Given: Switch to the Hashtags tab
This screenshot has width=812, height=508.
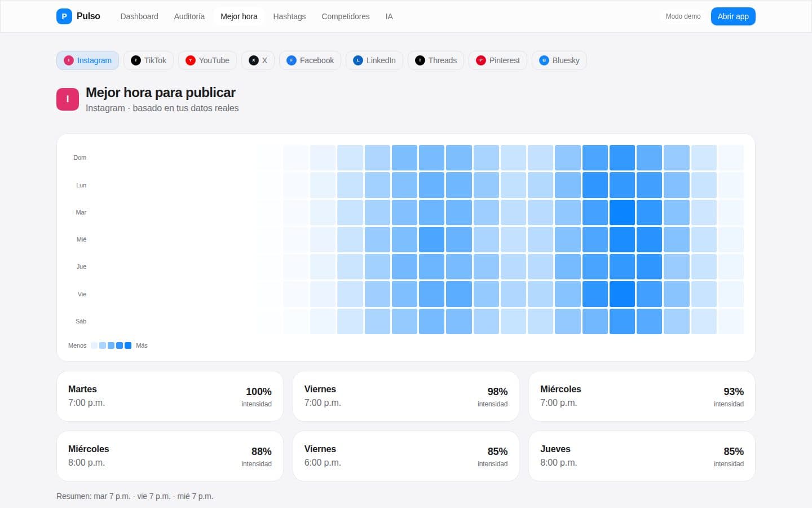Looking at the screenshot, I should 289,16.
